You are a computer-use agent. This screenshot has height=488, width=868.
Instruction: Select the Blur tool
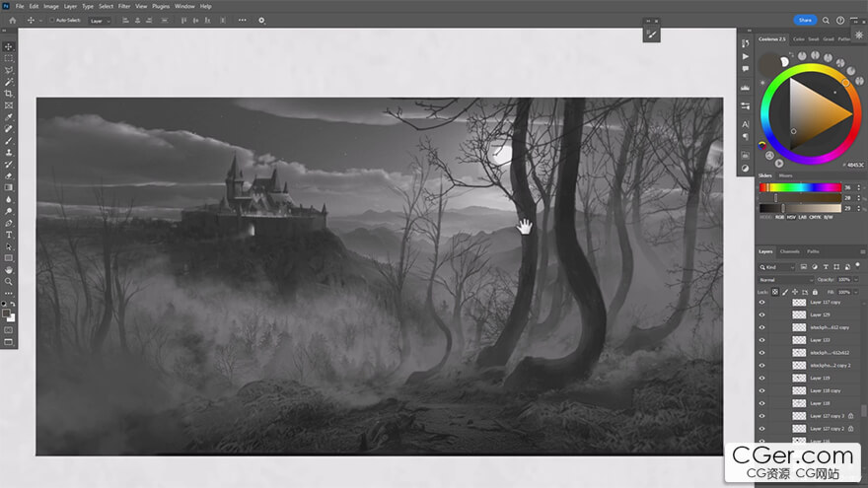(8, 199)
